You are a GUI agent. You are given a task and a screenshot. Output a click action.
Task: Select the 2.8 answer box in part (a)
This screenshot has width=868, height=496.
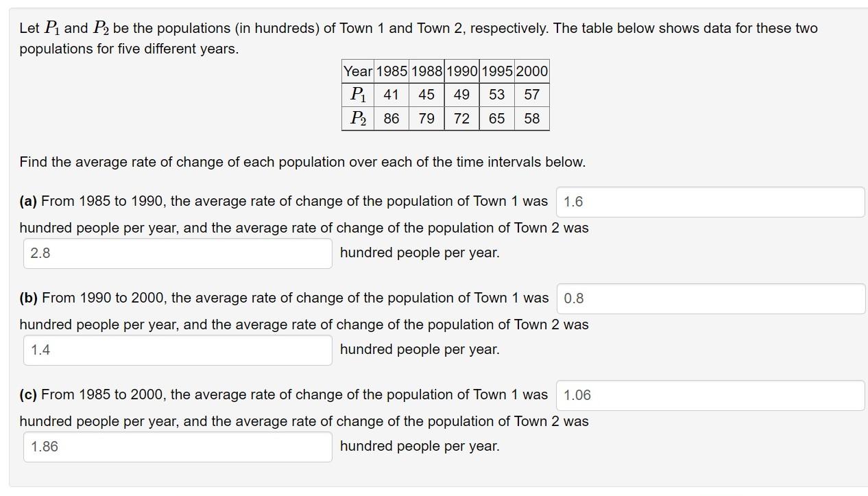coord(177,253)
